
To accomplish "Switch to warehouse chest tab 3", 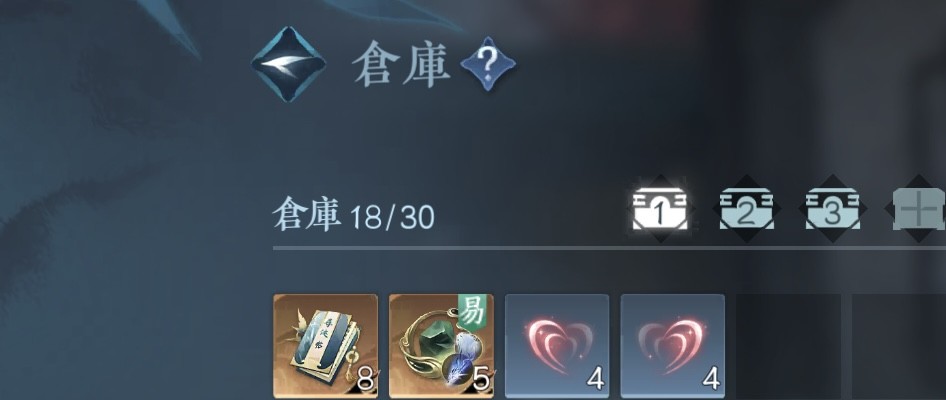I will [833, 209].
